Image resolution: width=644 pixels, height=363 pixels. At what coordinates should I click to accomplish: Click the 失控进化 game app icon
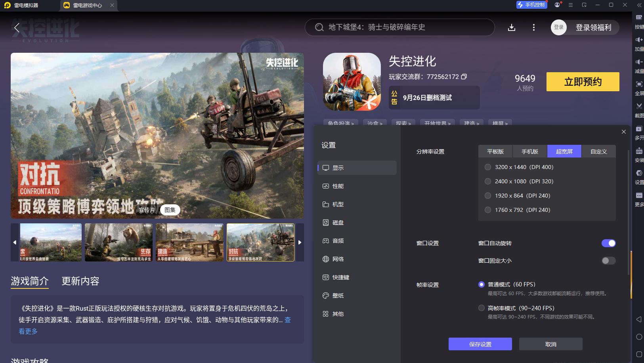(x=352, y=82)
